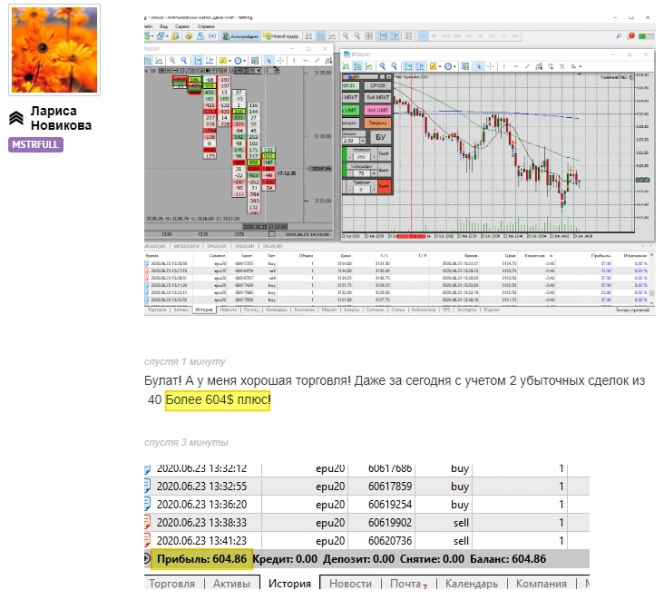Open search magnifier at top right of terminal
This screenshot has width=664, height=600.
tap(619, 36)
